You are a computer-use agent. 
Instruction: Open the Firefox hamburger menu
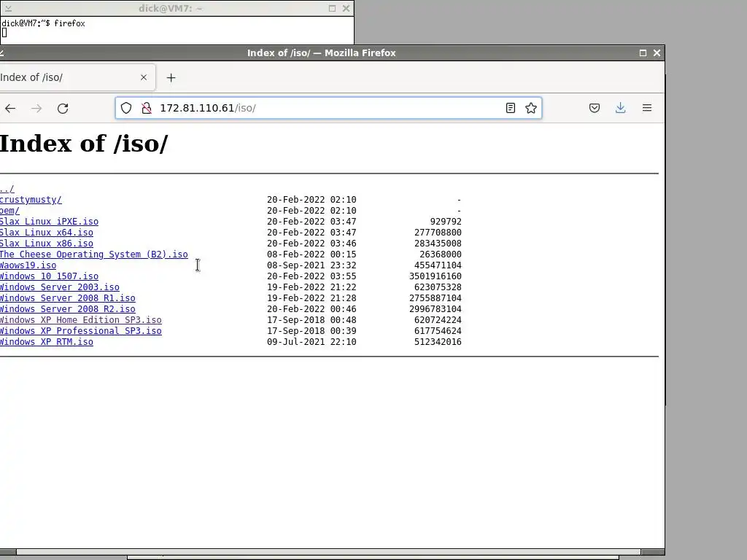coord(647,108)
